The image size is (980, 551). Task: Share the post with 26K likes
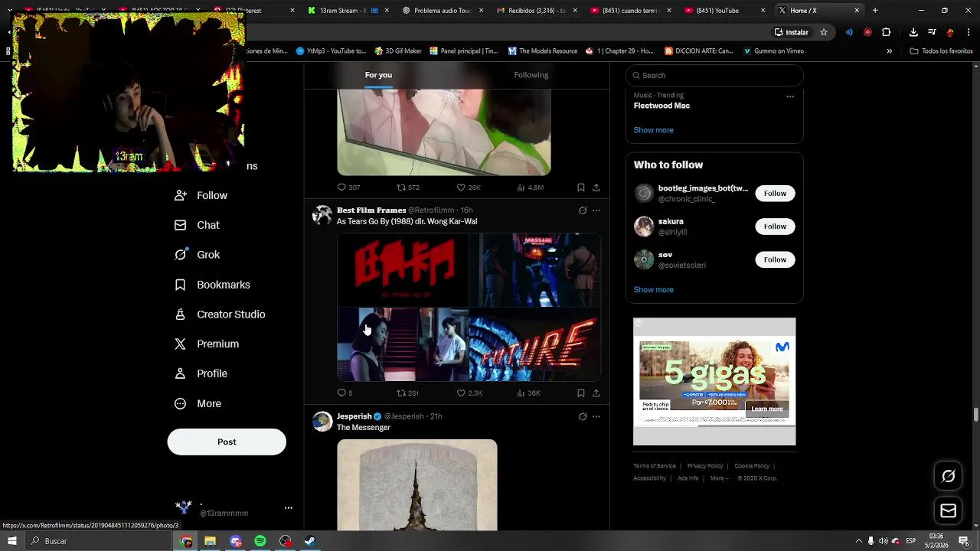tap(596, 187)
